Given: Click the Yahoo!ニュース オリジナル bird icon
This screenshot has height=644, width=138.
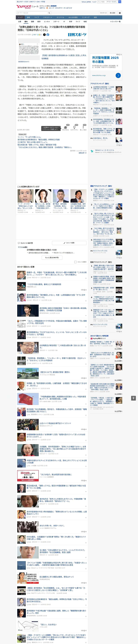Looking at the screenshot, I should [92, 151].
